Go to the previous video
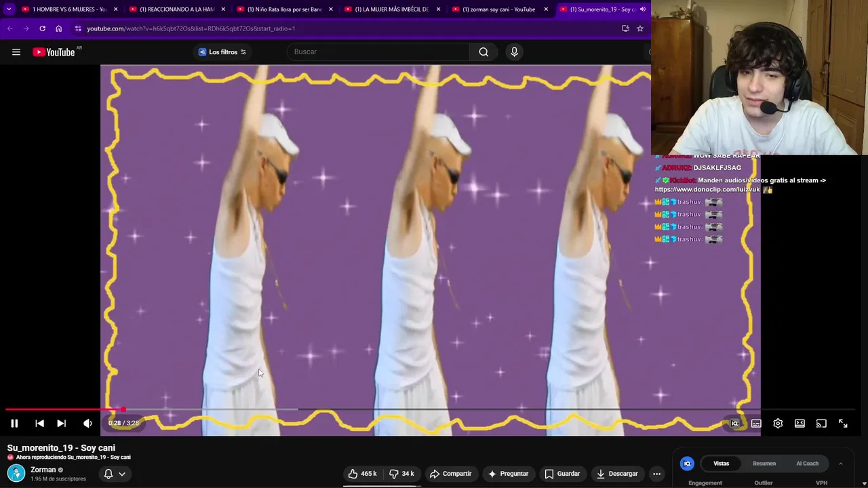The width and height of the screenshot is (868, 488). tap(39, 423)
